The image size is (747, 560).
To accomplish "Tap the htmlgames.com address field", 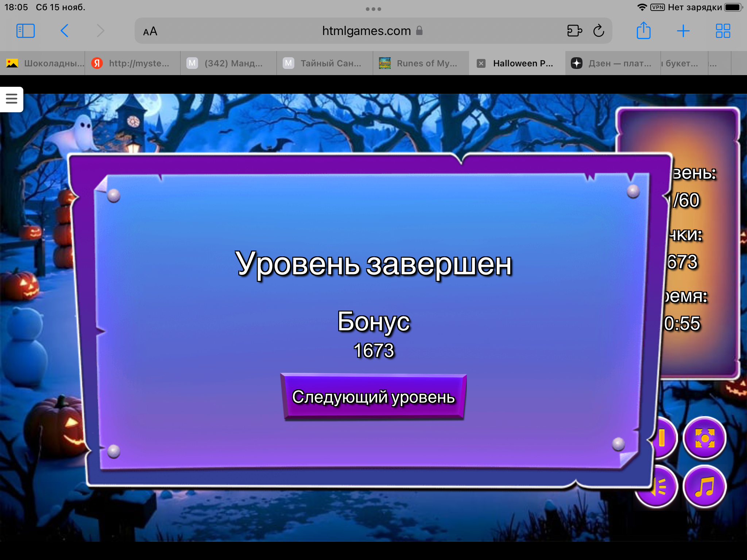I will pos(366,31).
